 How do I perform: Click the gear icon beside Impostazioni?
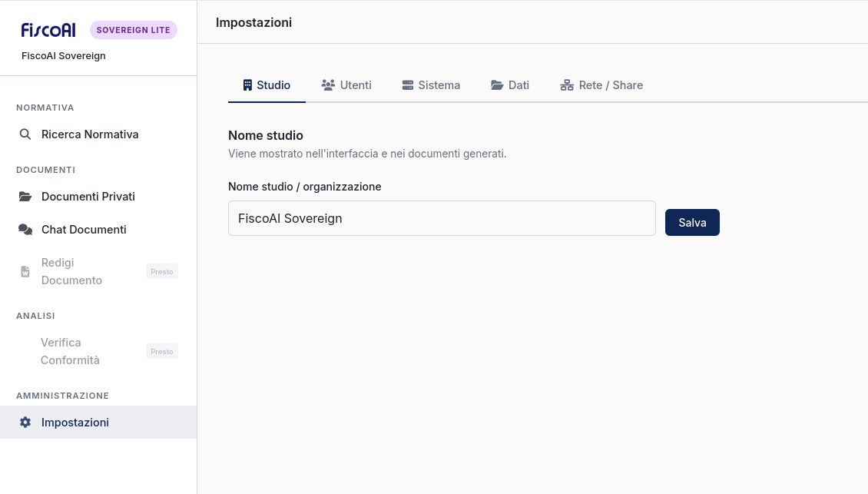tap(25, 422)
